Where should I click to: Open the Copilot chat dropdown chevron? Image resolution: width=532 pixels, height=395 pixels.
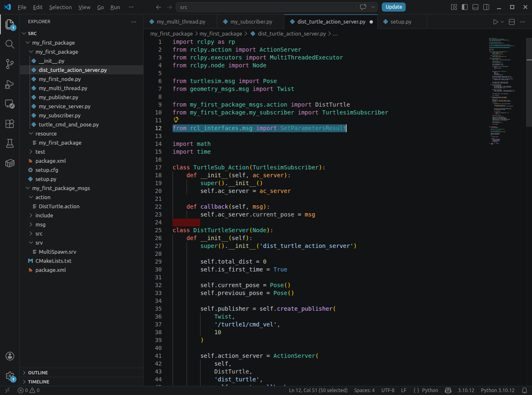point(373,7)
